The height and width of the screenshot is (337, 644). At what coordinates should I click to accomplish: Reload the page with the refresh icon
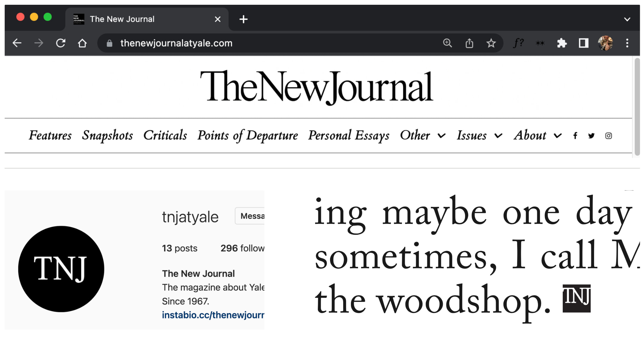pyautogui.click(x=61, y=43)
